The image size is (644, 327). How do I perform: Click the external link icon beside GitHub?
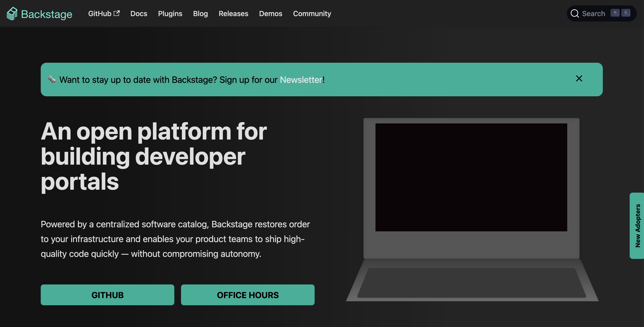(x=117, y=13)
